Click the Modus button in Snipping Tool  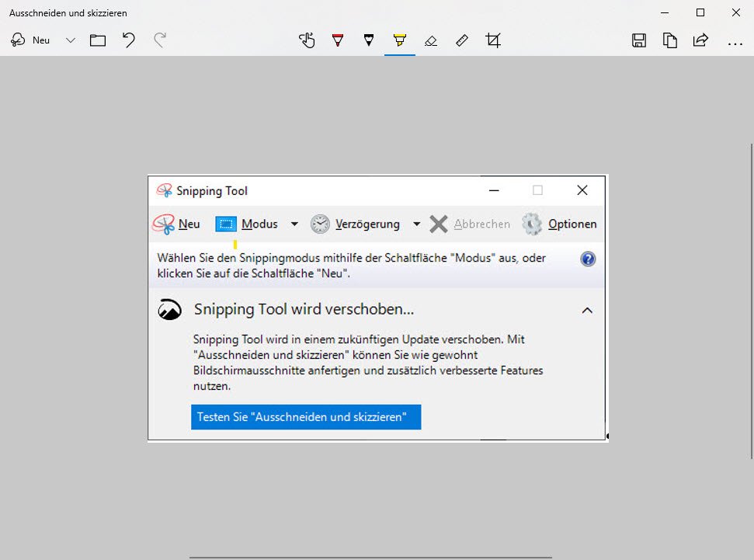[247, 224]
